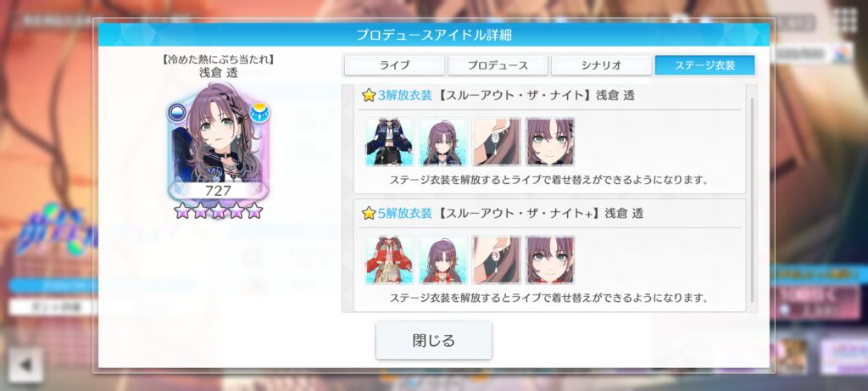The height and width of the screenshot is (391, 868).
Task: Click the 閉じる button
Action: tap(433, 340)
